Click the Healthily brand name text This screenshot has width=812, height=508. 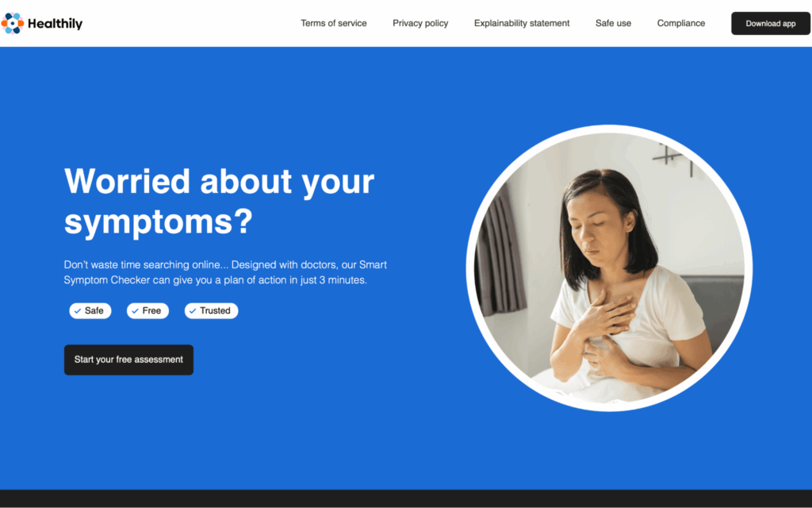(x=55, y=23)
